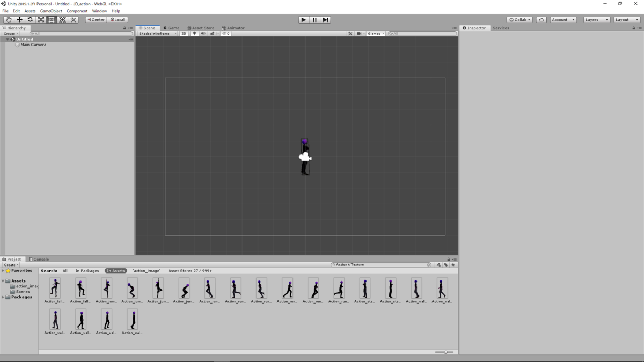644x362 pixels.
Task: Switch to the Animator tab
Action: click(233, 28)
